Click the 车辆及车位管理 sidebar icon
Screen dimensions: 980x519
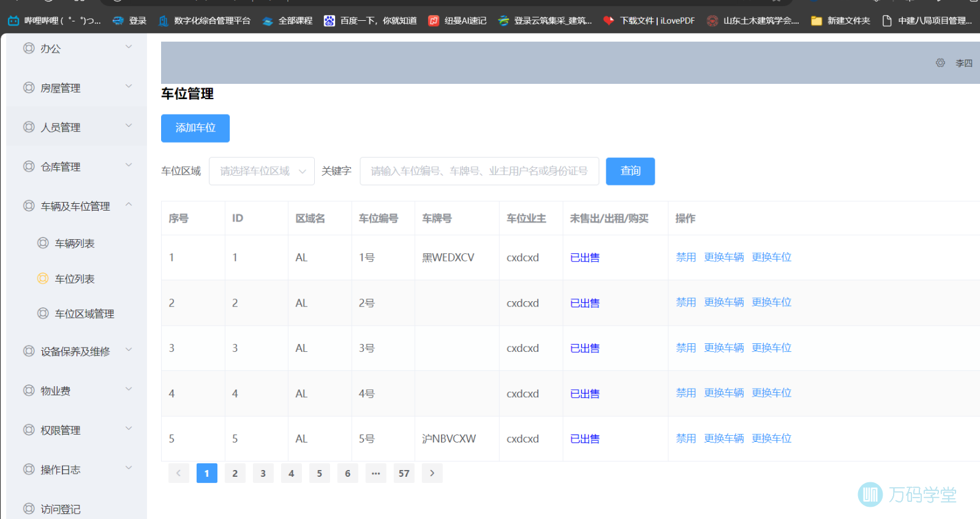pos(29,206)
